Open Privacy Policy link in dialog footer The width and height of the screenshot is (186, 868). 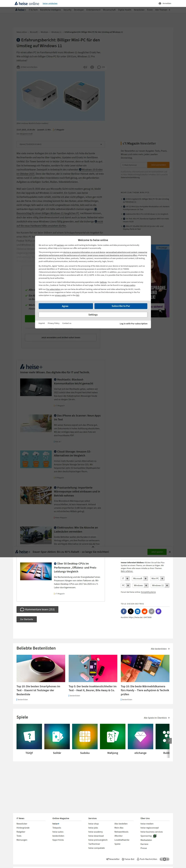click(53, 323)
